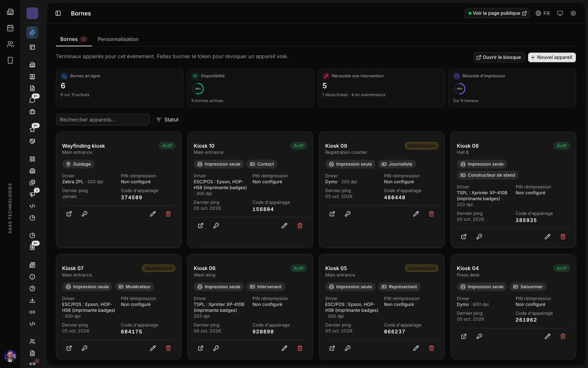The width and height of the screenshot is (588, 368).
Task: Toggle the sidebar panel icon
Action: coord(58,13)
